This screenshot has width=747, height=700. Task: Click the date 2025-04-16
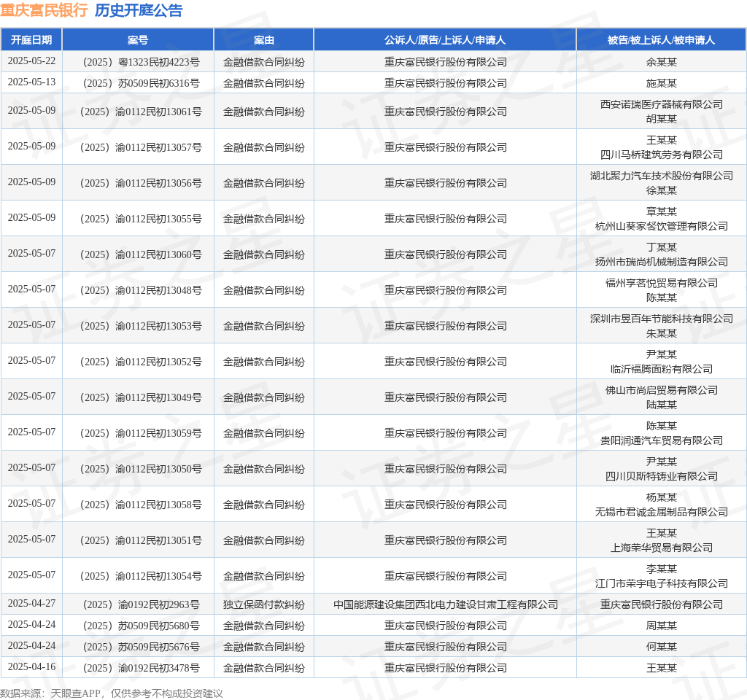pos(31,666)
